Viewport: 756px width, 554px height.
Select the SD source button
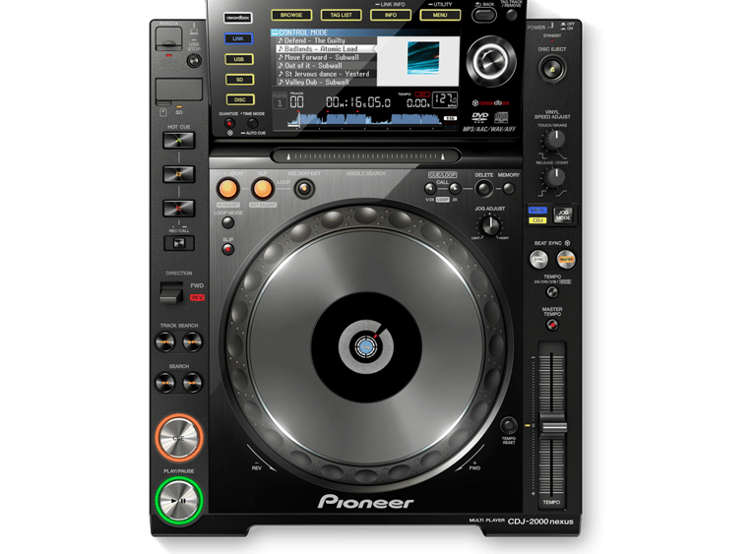click(x=239, y=80)
